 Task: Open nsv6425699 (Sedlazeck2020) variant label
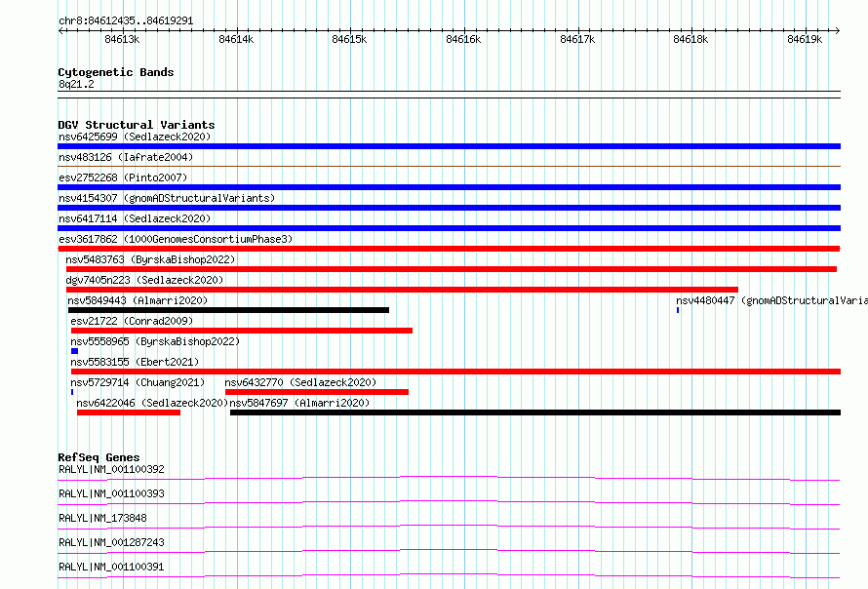pos(135,137)
